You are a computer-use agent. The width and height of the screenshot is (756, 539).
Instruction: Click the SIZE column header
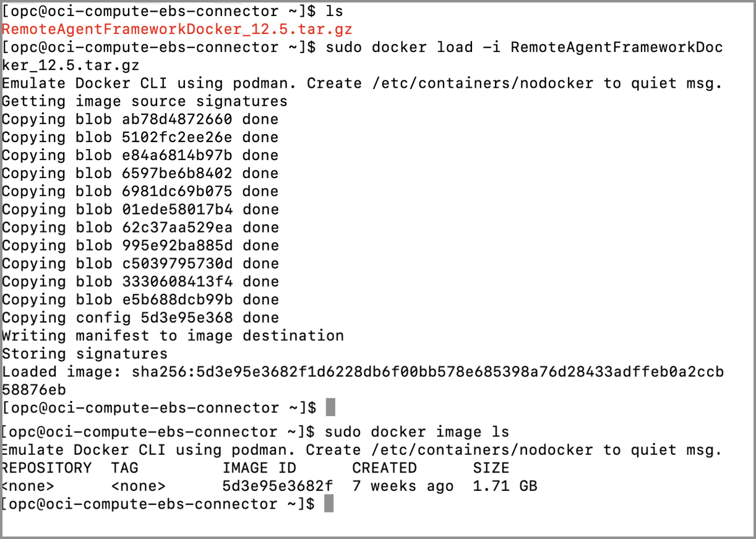coord(491,468)
